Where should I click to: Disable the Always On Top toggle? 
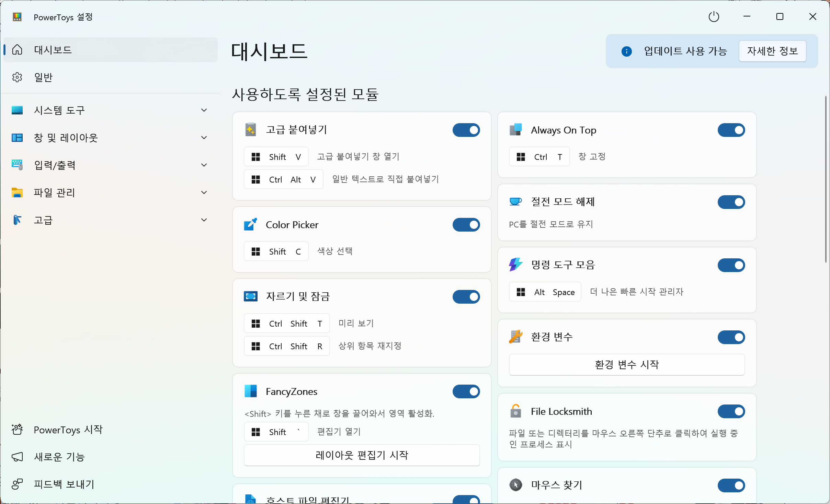pyautogui.click(x=731, y=130)
